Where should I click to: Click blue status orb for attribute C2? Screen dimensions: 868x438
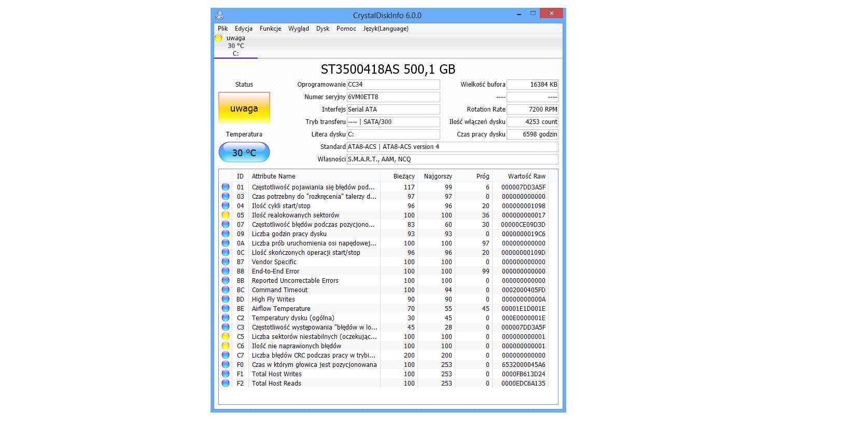[x=226, y=318]
